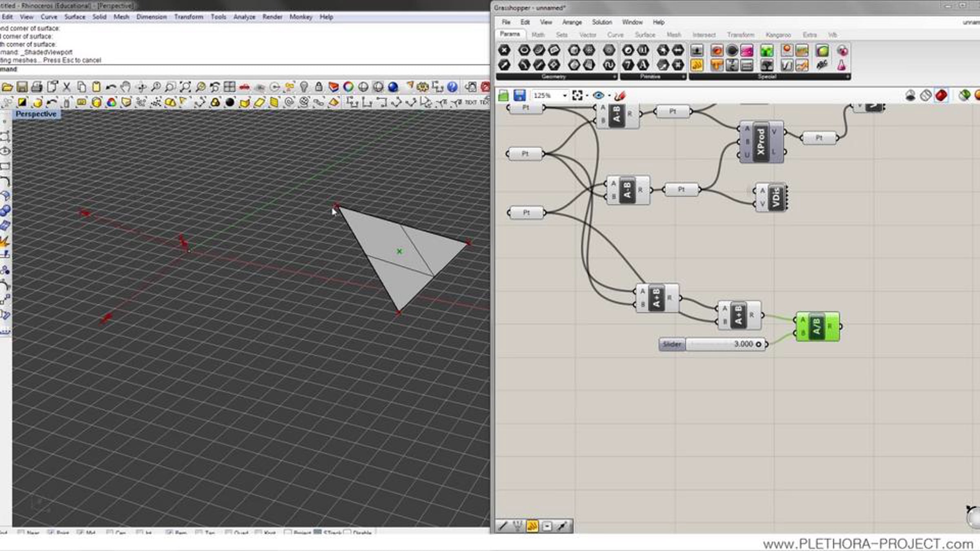Image resolution: width=980 pixels, height=551 pixels.
Task: Expand the eye preview options dropdown arrow
Action: (x=609, y=96)
